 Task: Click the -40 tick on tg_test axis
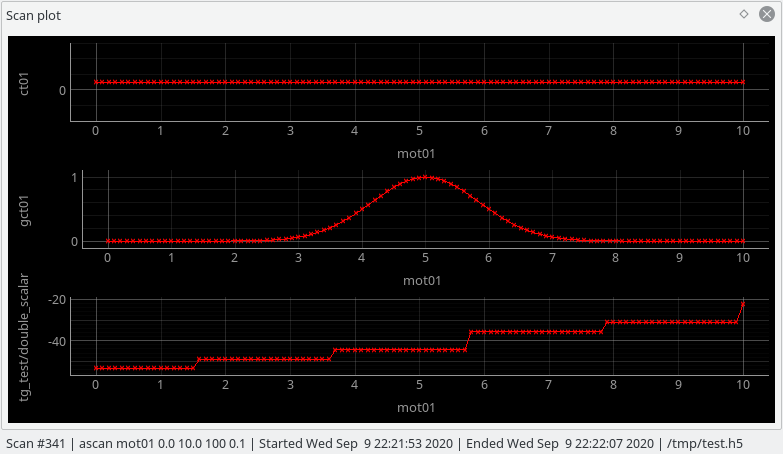(x=57, y=342)
